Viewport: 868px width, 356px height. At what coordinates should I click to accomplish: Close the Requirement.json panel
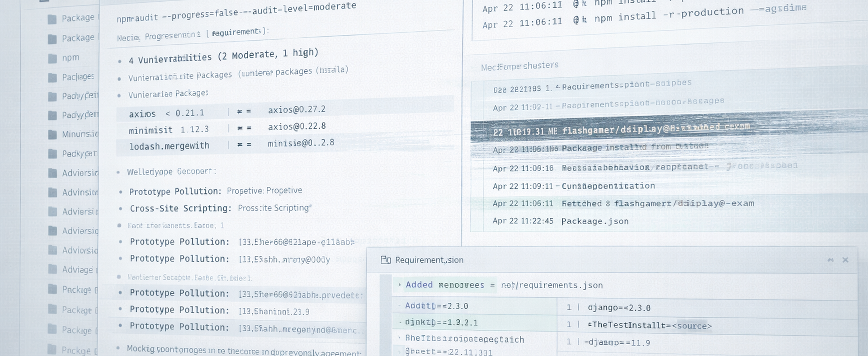(845, 260)
